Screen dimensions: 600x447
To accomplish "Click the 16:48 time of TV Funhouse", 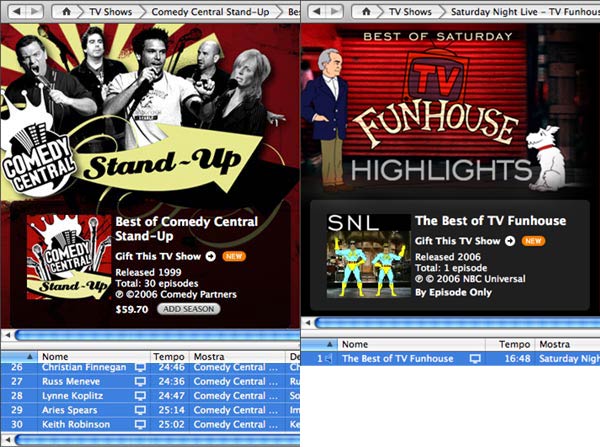I will click(517, 359).
